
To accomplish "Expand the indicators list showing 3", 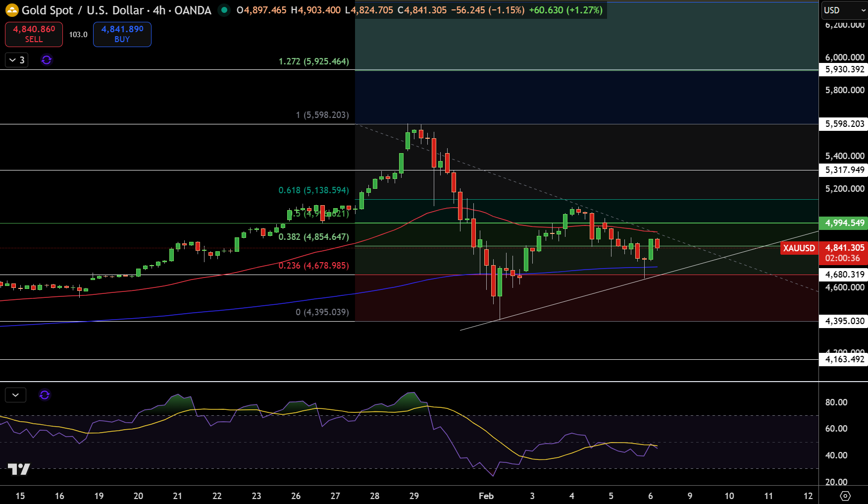I will click(17, 60).
